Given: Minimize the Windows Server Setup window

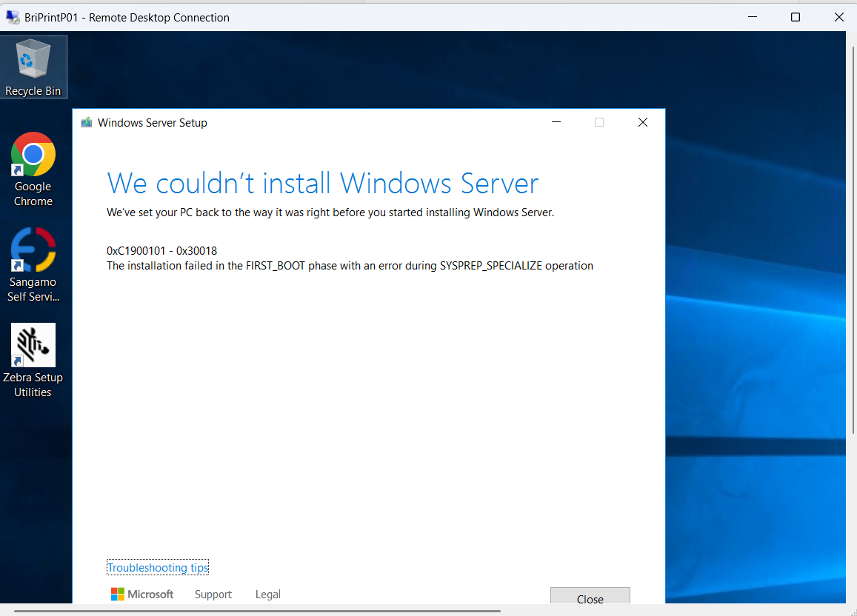Looking at the screenshot, I should pyautogui.click(x=556, y=122).
